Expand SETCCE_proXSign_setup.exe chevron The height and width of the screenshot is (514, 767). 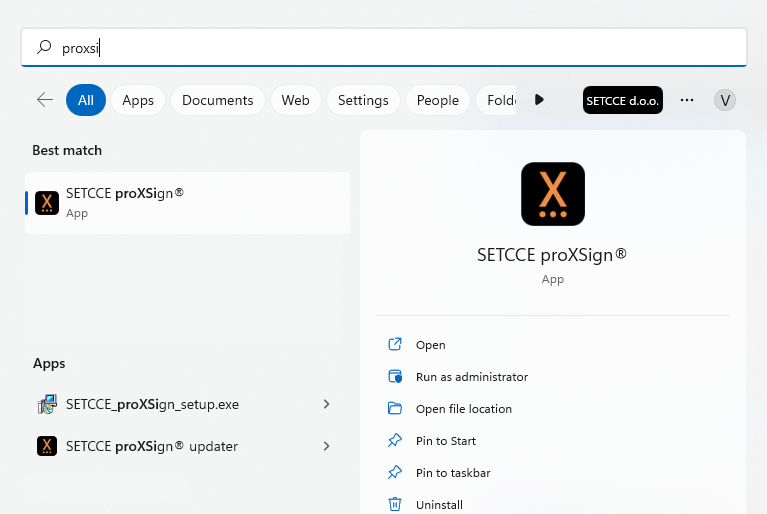click(x=326, y=404)
